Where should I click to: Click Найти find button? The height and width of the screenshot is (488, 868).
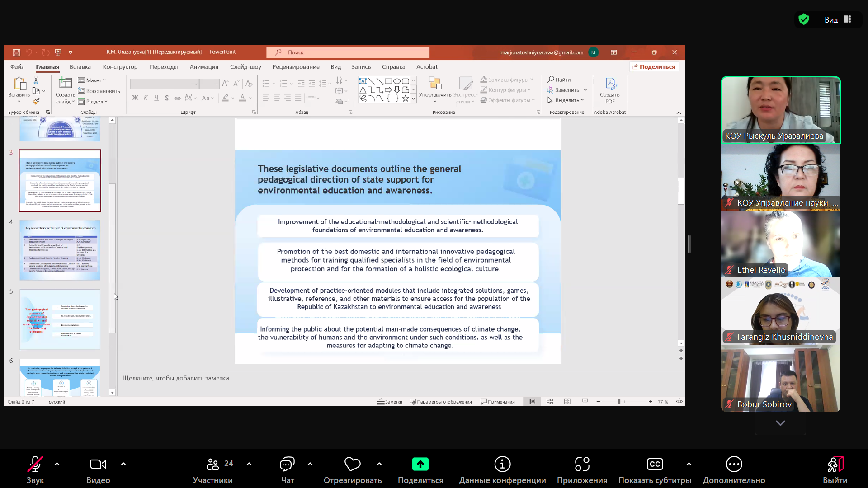click(559, 80)
